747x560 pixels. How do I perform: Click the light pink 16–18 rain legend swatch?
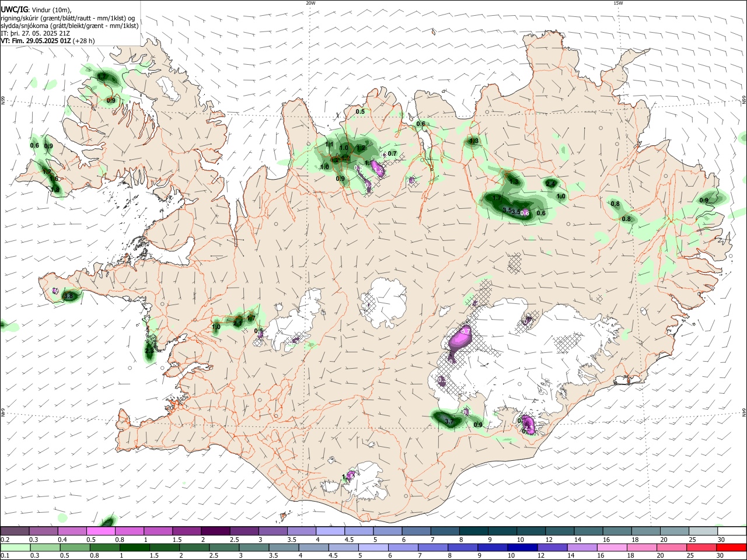pyautogui.click(x=612, y=547)
